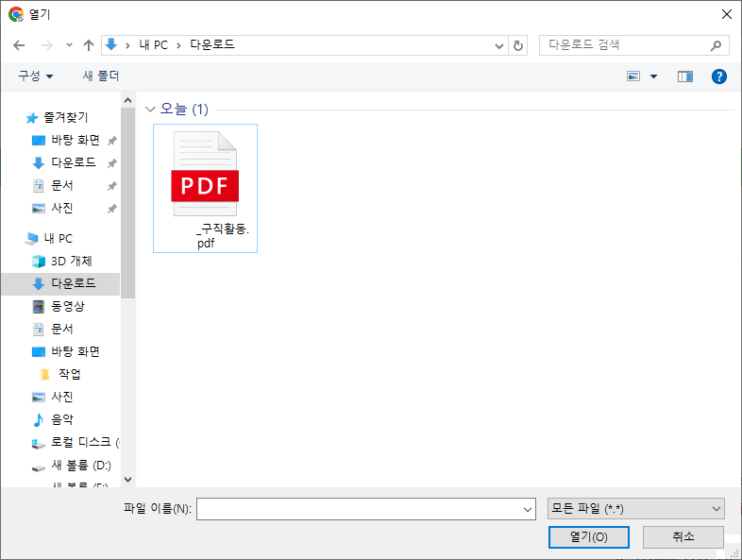
Task: Expand the chevron before 다운로드 in address bar
Action: tap(178, 45)
